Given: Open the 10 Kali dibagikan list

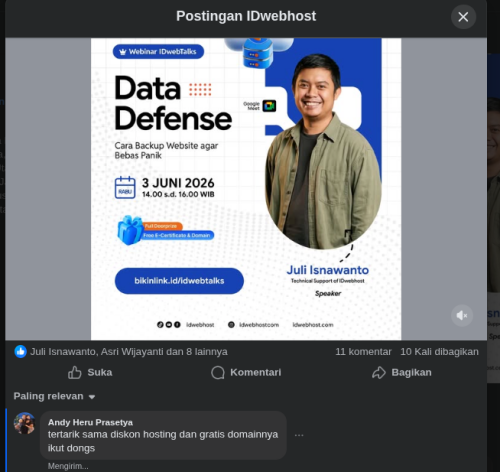Looking at the screenshot, I should click(439, 352).
